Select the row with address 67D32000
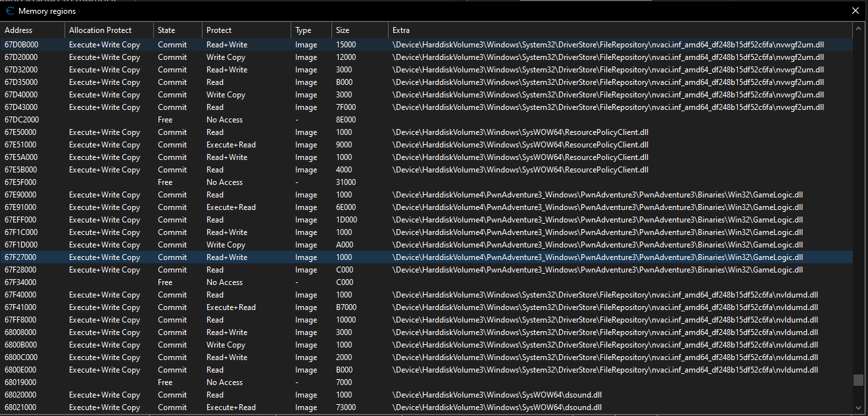Image resolution: width=868 pixels, height=416 pixels. coord(426,70)
